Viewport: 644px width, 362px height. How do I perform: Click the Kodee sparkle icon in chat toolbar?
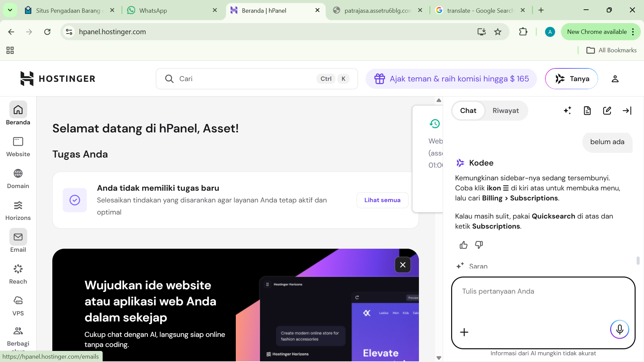coord(568,111)
